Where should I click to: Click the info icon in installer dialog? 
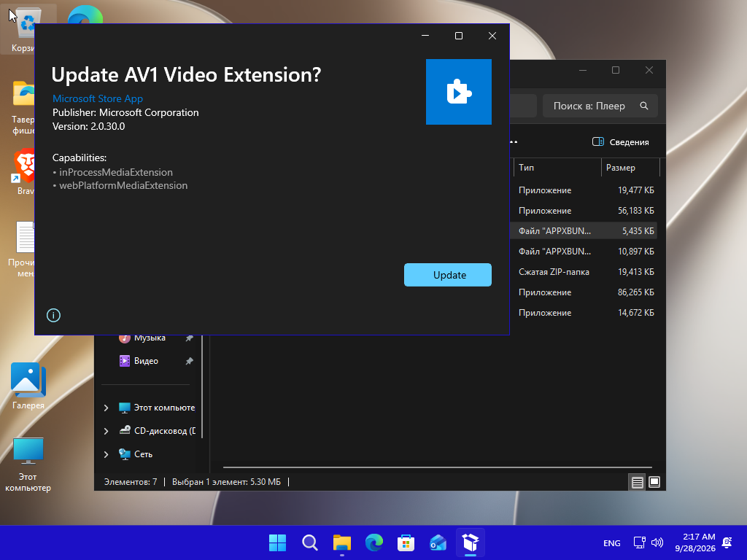53,315
